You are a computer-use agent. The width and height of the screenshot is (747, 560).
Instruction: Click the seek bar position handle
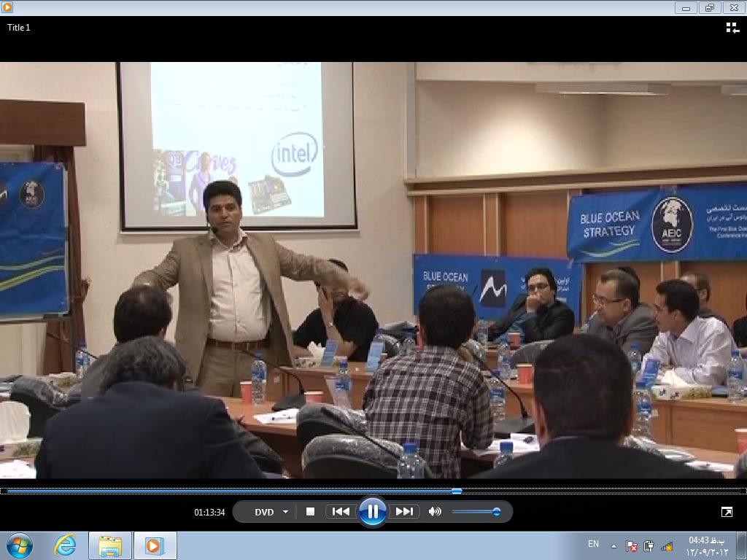click(457, 491)
